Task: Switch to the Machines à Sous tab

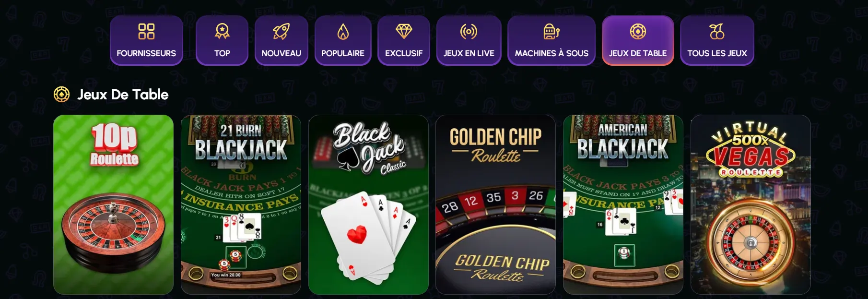Action: (x=551, y=40)
